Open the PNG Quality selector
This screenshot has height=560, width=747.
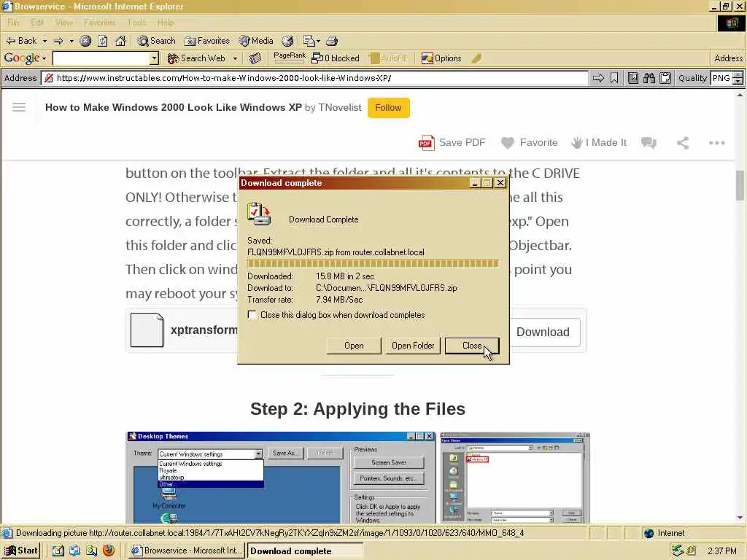(x=727, y=78)
